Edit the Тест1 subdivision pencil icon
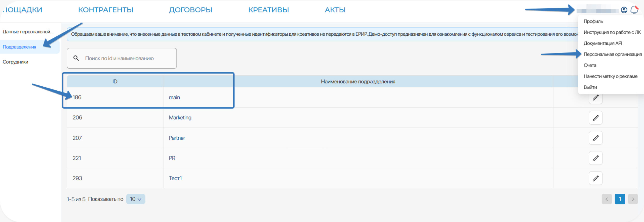Screen dimensions: 644x222 click(x=595, y=178)
